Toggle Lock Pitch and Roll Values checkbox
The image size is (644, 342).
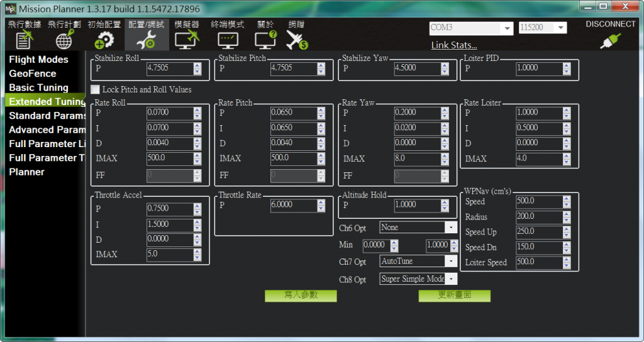(95, 89)
